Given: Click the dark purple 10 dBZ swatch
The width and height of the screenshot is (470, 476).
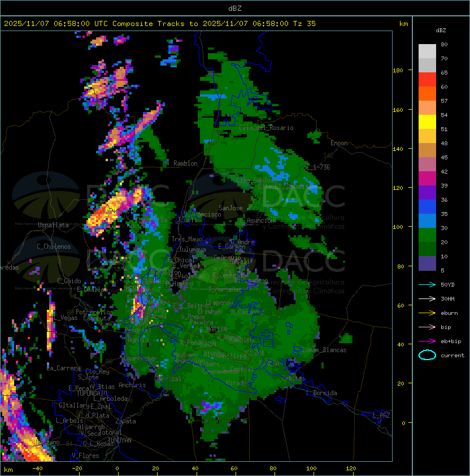Looking at the screenshot, I should (427, 263).
